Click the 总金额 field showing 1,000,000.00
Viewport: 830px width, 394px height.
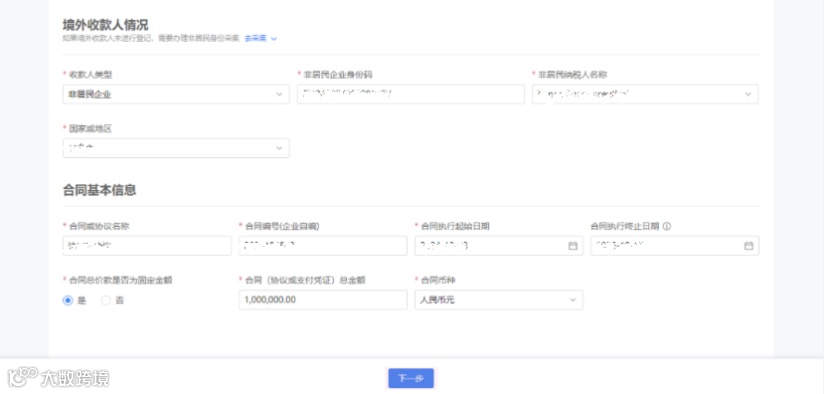[323, 300]
